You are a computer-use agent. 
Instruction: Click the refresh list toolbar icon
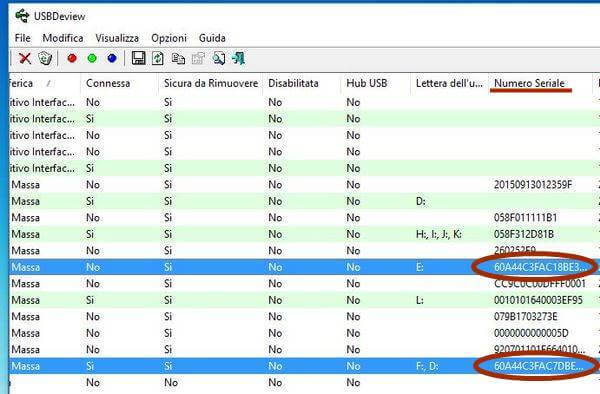158,59
